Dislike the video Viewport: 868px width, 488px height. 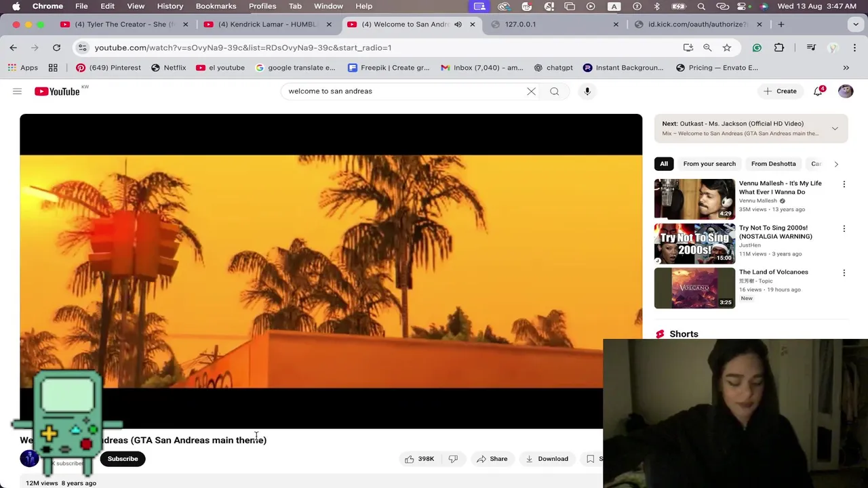(453, 459)
